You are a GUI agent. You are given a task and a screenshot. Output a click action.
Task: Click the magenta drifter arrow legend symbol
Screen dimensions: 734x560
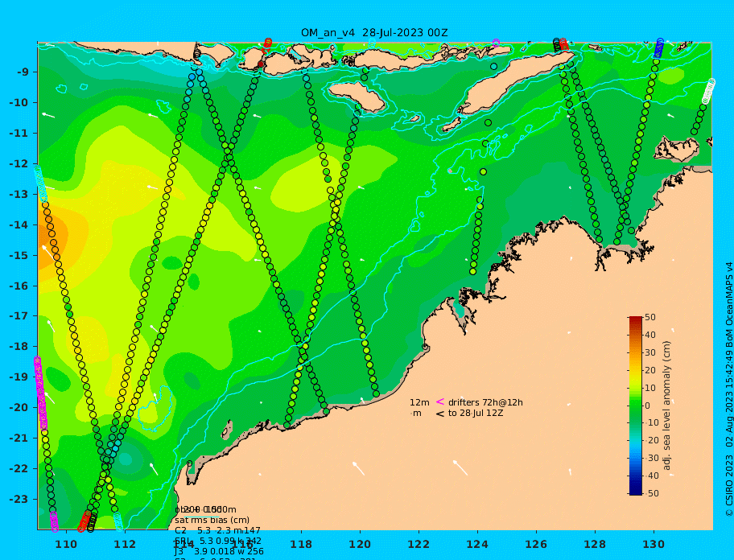coord(440,401)
